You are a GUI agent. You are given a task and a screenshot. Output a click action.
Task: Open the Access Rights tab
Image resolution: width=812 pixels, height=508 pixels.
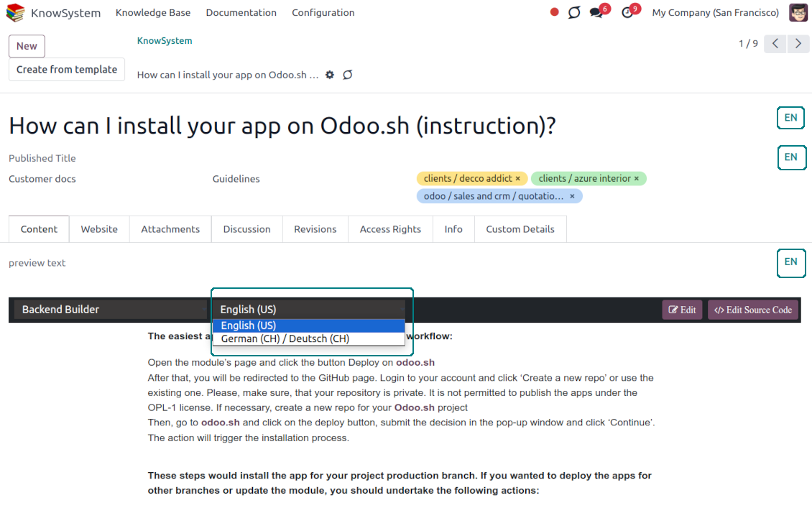click(390, 229)
